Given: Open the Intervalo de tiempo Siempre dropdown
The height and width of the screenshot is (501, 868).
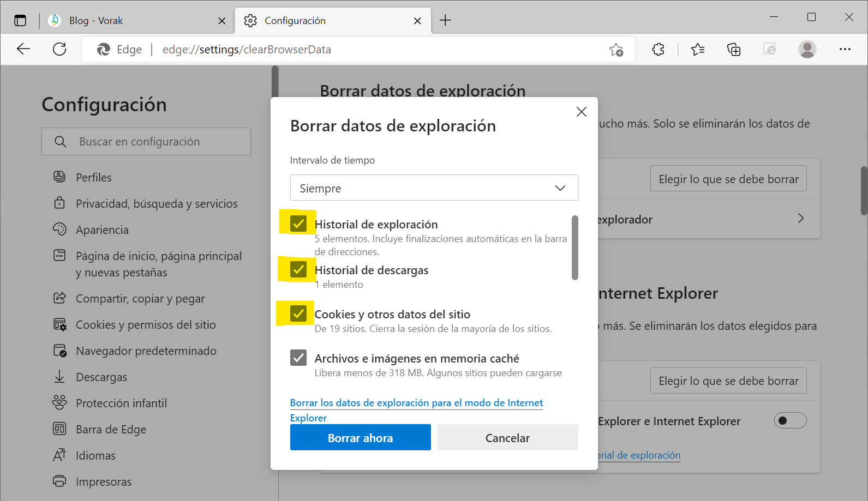Looking at the screenshot, I should tap(434, 188).
